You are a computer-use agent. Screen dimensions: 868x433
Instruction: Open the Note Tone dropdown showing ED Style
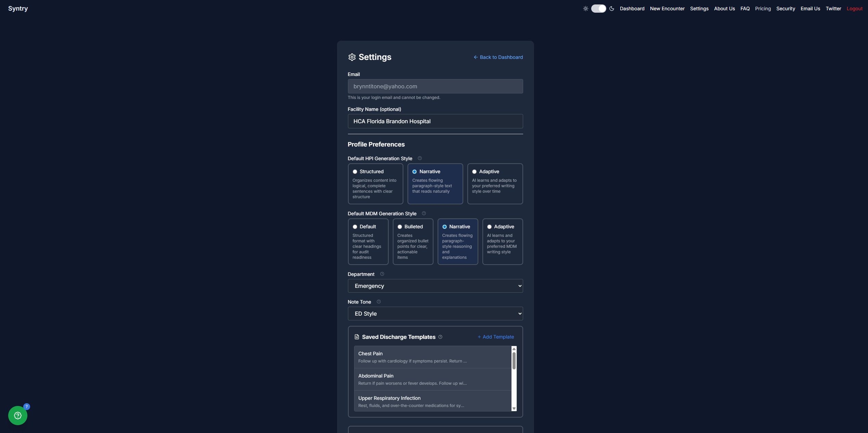[x=435, y=314]
